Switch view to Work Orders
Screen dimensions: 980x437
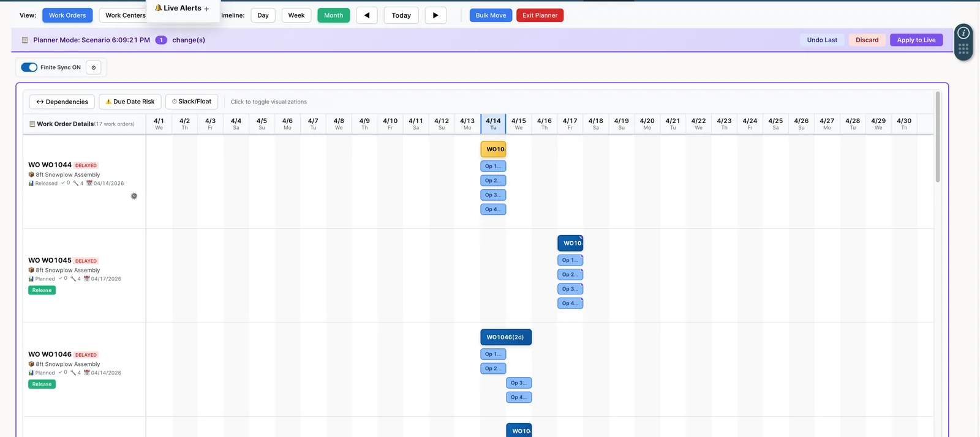(67, 15)
